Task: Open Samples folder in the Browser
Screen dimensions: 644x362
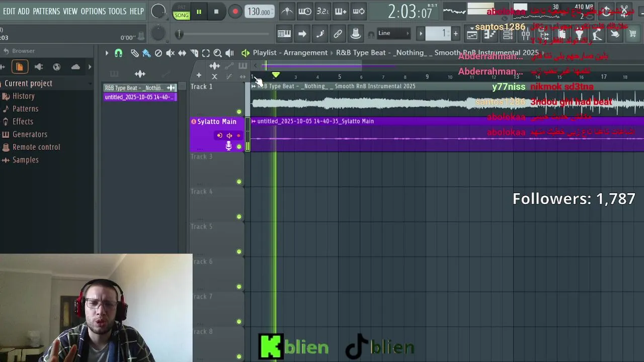Action: (25, 160)
